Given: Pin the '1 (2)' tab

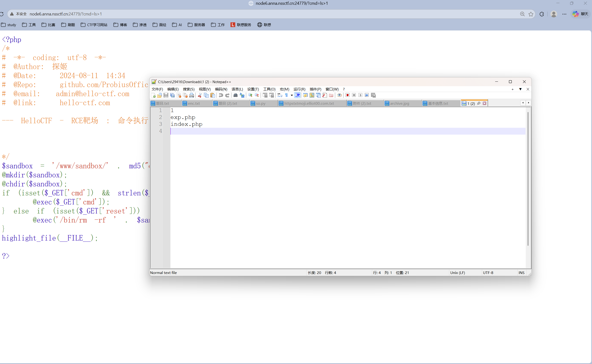Looking at the screenshot, I should pyautogui.click(x=479, y=103).
